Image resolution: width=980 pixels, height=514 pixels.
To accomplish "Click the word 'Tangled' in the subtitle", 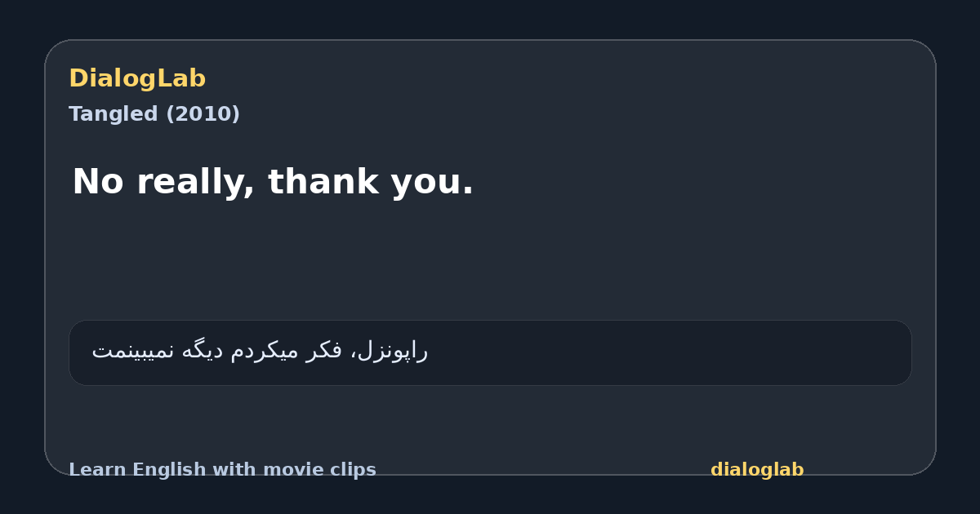I will pos(114,114).
